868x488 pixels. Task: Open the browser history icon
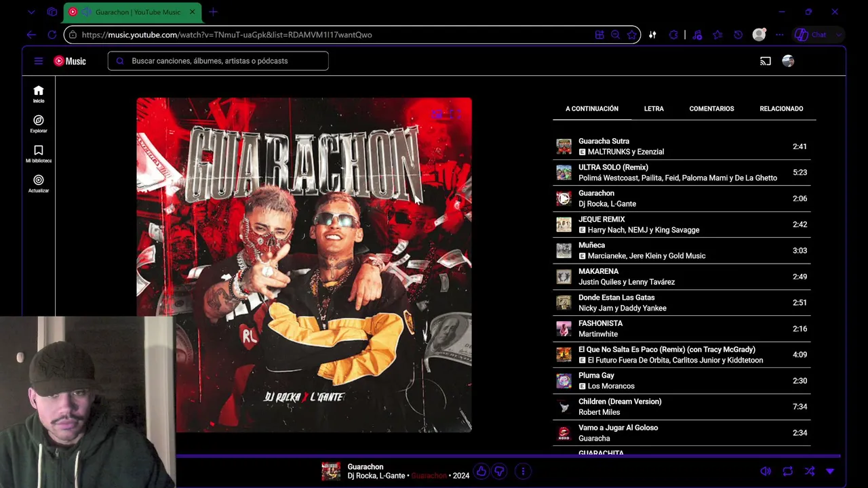tap(738, 35)
